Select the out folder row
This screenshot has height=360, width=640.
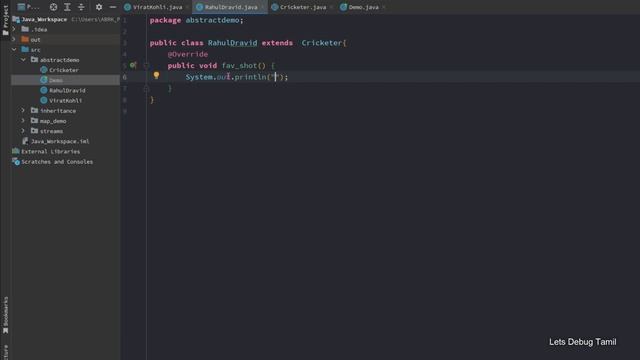[x=65, y=40]
